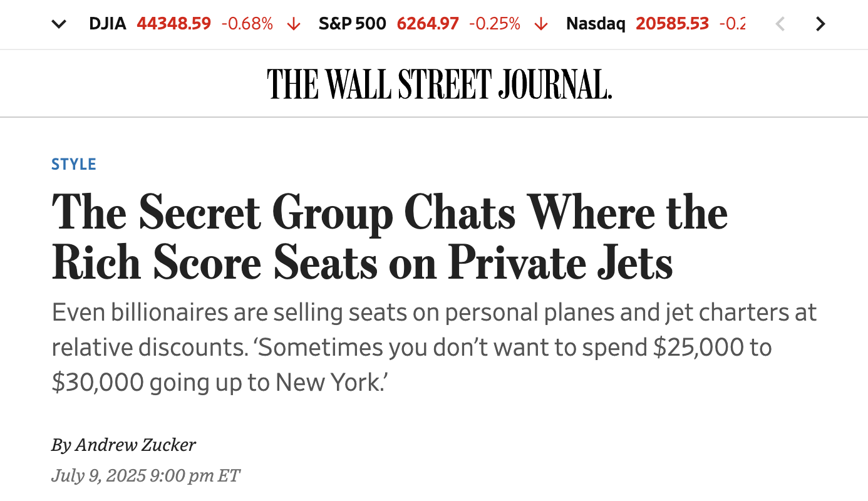Click the S&P 500 red down arrow icon
This screenshot has height=501, width=868.
540,24
